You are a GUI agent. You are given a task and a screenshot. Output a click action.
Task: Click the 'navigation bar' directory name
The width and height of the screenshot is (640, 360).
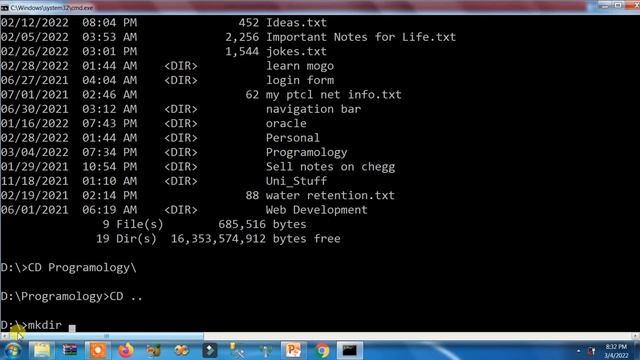313,109
